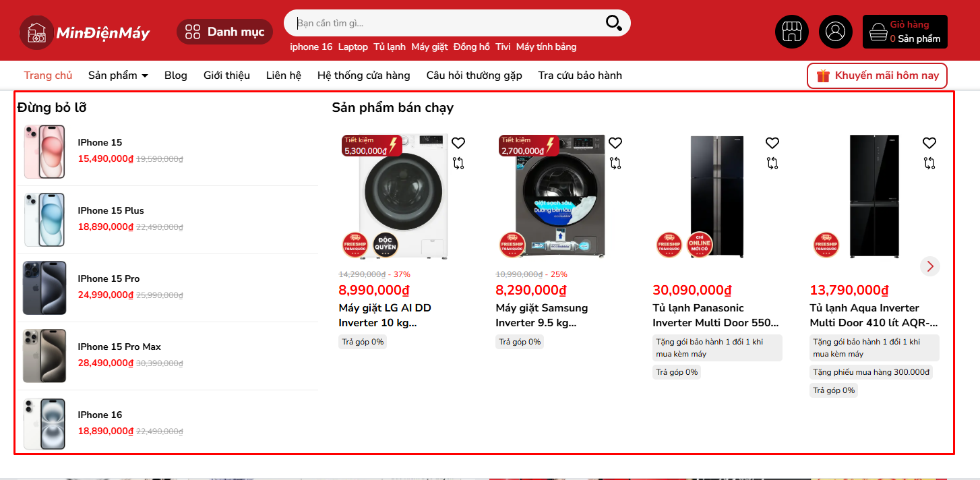
Task: Click the MinĐiệnMáy store logo
Action: tap(84, 32)
